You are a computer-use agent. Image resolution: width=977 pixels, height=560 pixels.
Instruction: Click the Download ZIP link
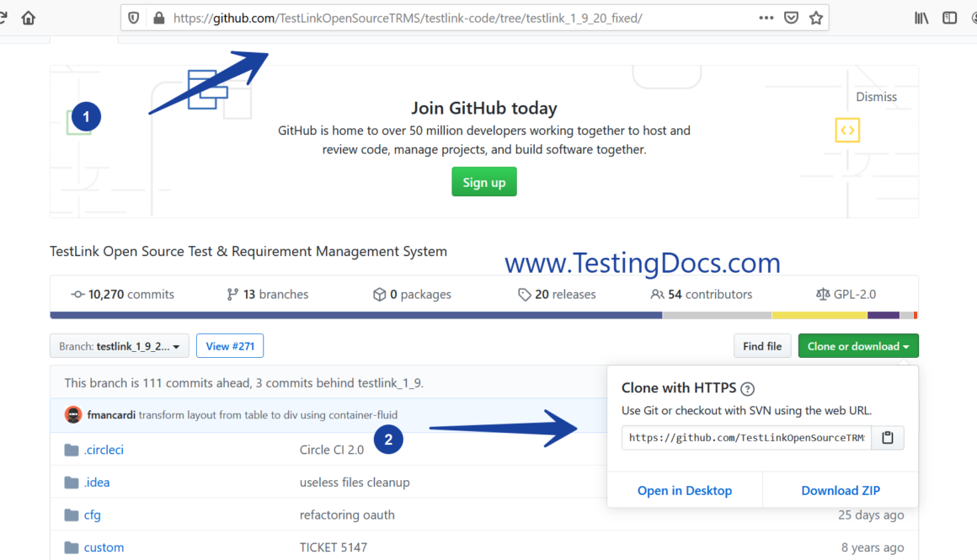[x=841, y=491]
